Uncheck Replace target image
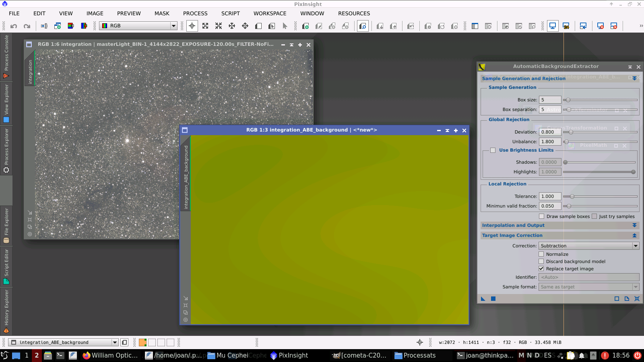644x362 pixels. pyautogui.click(x=541, y=269)
